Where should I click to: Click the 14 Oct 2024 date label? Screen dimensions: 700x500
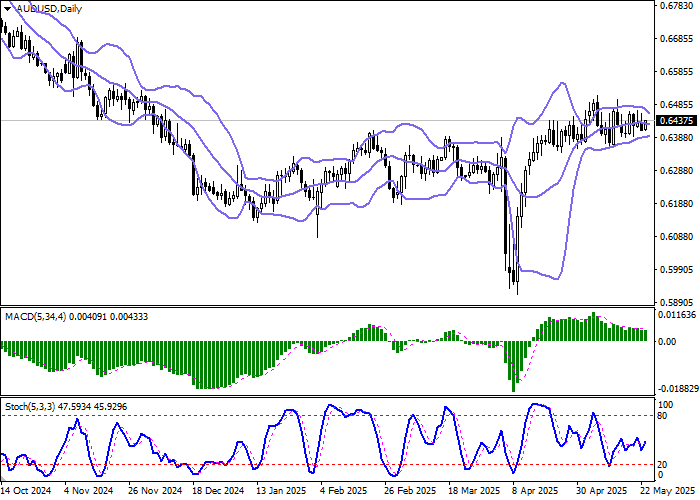click(x=25, y=491)
